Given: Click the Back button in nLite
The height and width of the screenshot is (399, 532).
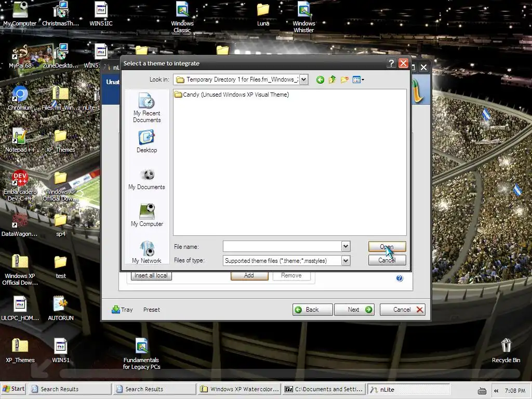Looking at the screenshot, I should pyautogui.click(x=312, y=310).
